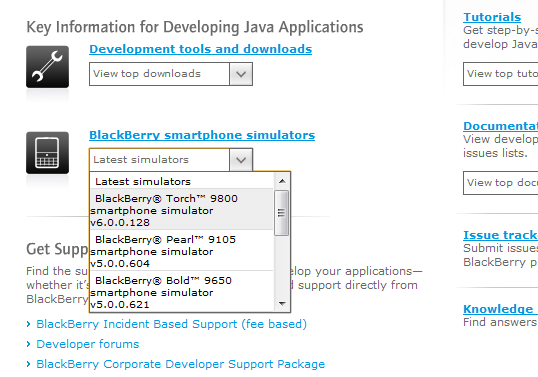
Task: Select Latest simulators option in list
Action: (x=182, y=181)
